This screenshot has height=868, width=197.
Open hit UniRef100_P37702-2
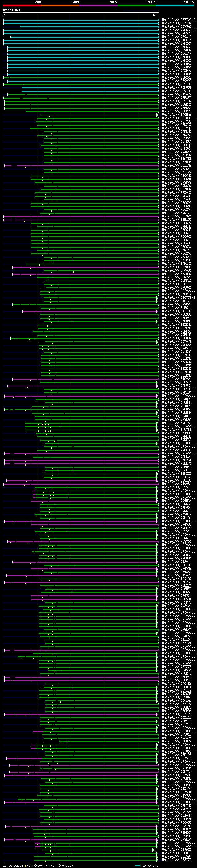(179, 20)
